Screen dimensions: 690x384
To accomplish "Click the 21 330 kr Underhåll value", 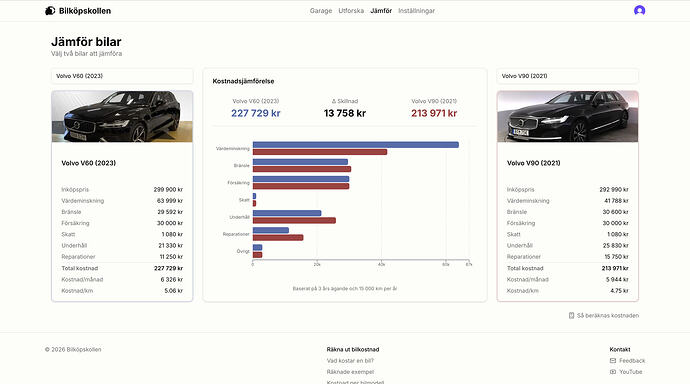I will coord(171,245).
